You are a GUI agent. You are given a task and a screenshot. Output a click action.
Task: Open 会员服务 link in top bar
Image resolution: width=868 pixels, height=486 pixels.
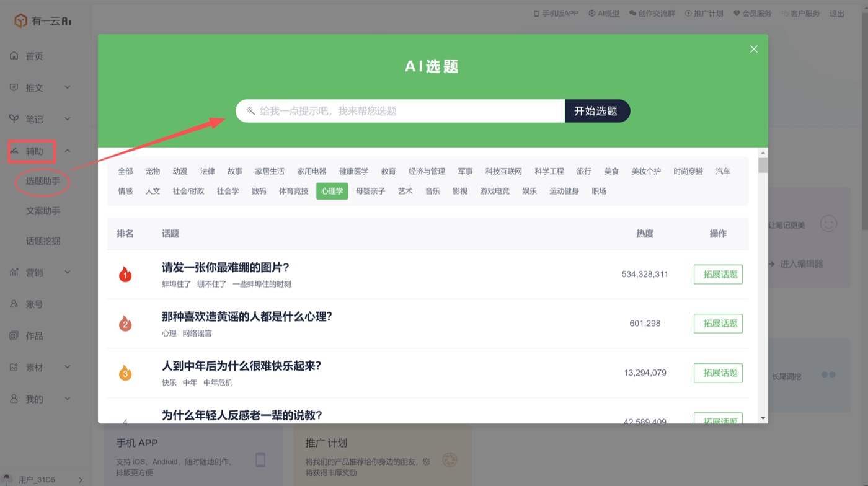click(753, 13)
